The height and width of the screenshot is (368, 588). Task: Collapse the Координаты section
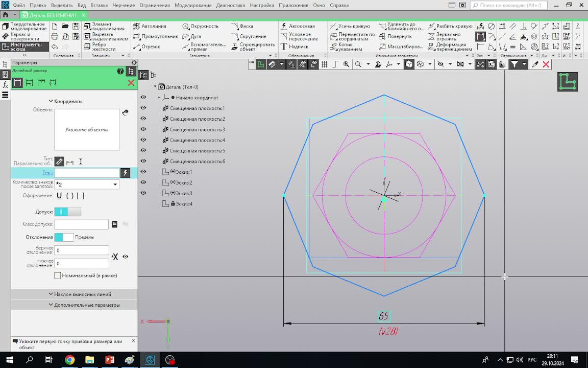(x=66, y=101)
